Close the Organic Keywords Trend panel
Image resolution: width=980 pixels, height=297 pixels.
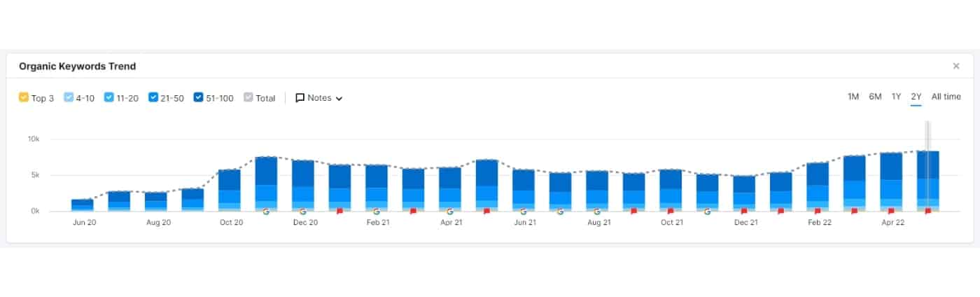[956, 66]
